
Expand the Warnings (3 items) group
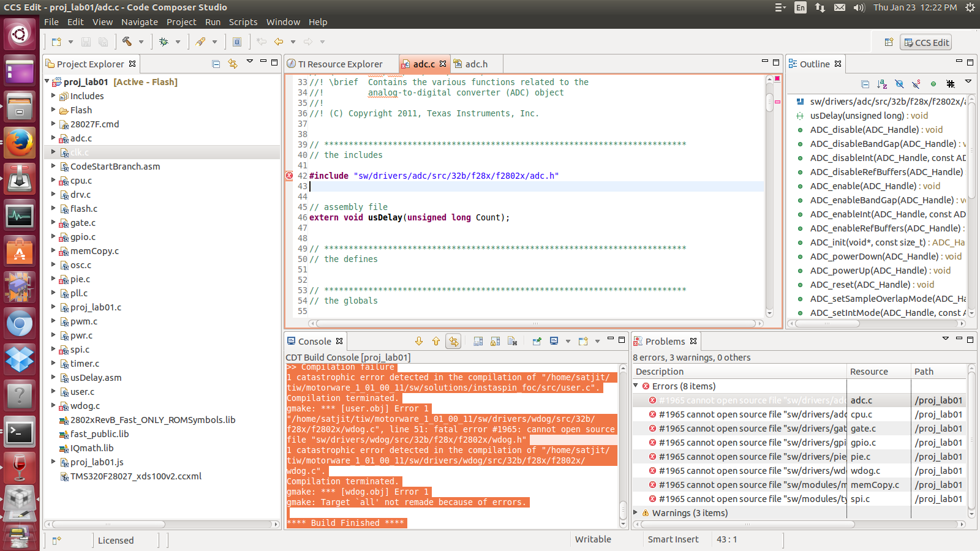click(636, 512)
